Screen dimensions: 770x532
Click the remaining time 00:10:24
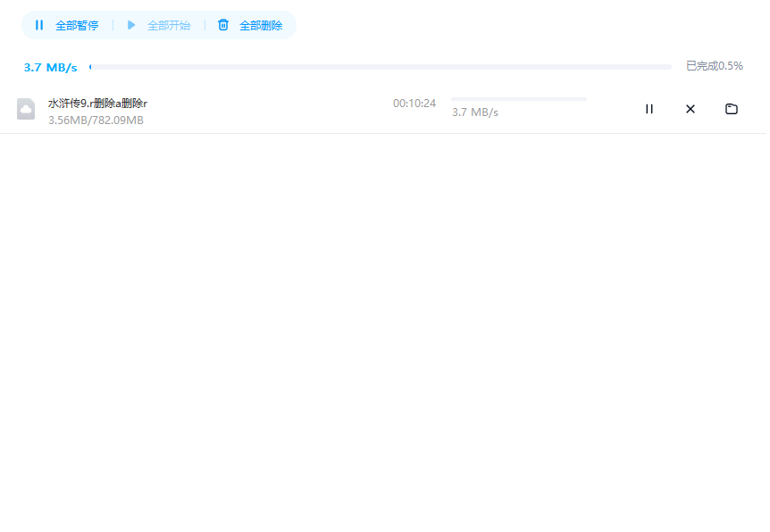pyautogui.click(x=414, y=103)
